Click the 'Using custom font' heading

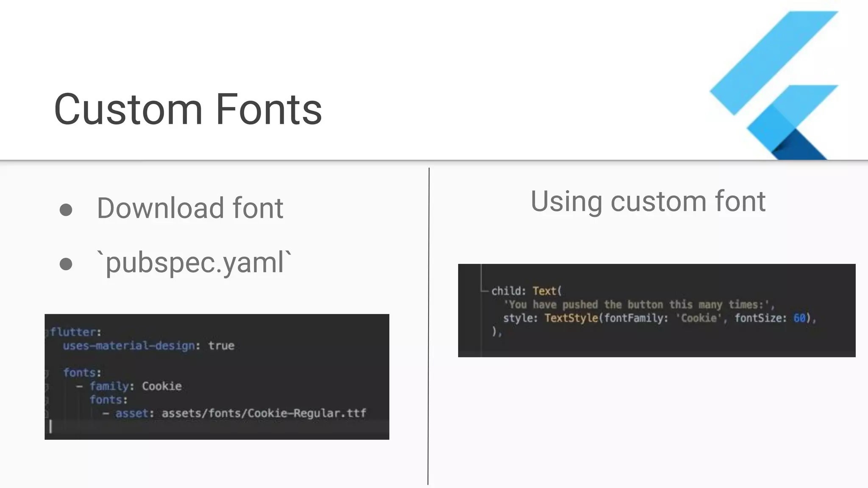click(x=648, y=201)
